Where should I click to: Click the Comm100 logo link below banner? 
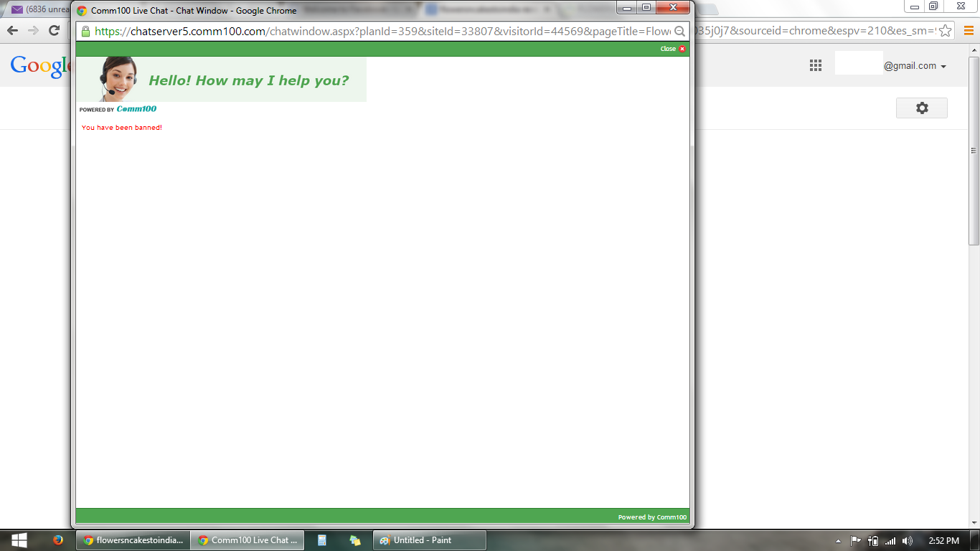136,109
